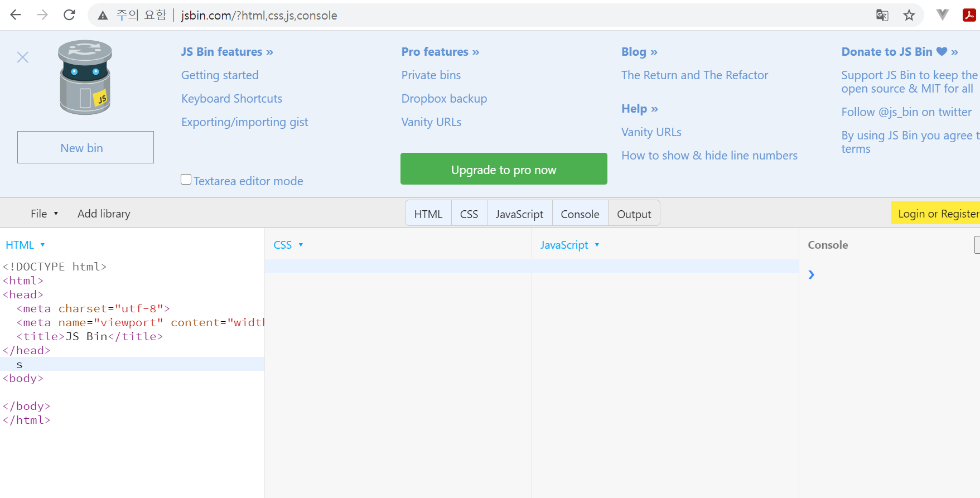
Task: Open Vanity URLs under Pro features
Action: coord(431,122)
